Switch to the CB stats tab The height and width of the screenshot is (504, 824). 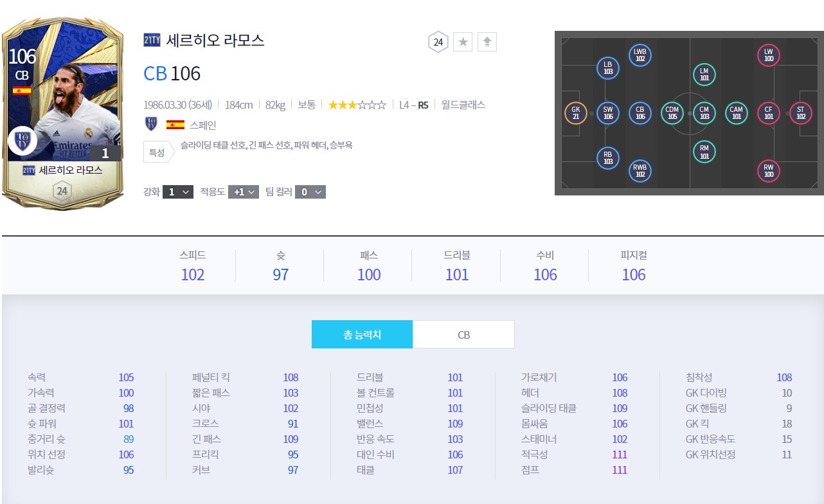(x=463, y=334)
